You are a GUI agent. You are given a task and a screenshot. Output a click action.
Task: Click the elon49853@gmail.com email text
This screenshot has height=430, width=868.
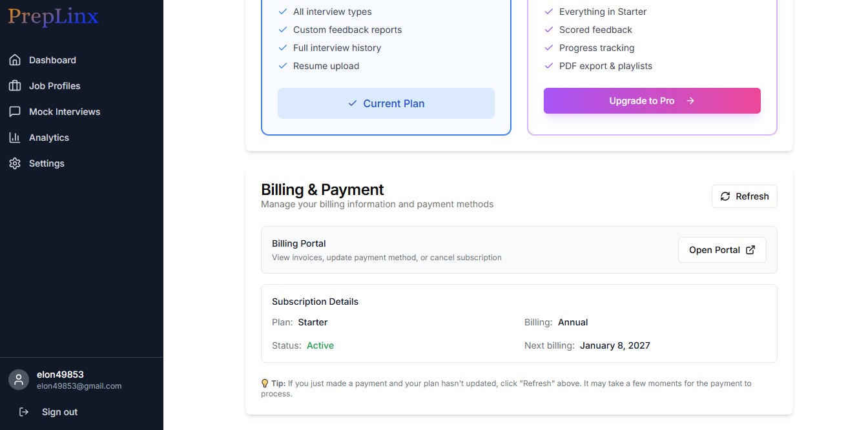pos(79,386)
